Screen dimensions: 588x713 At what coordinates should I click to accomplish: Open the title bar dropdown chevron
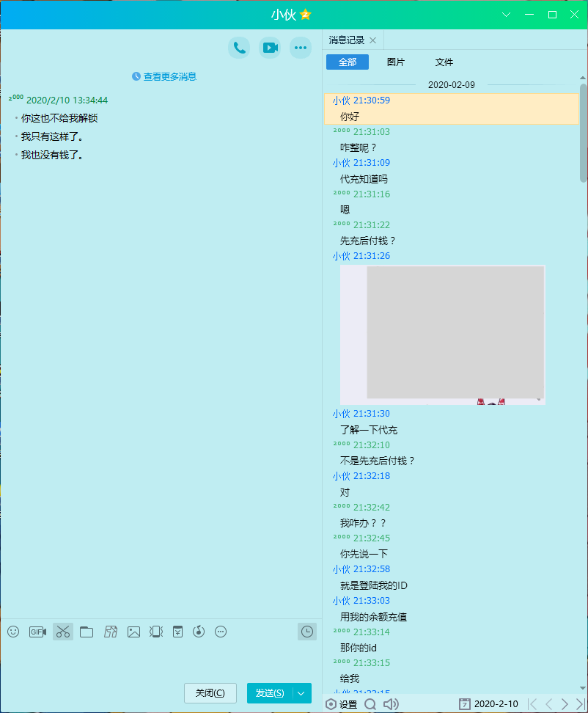click(506, 15)
